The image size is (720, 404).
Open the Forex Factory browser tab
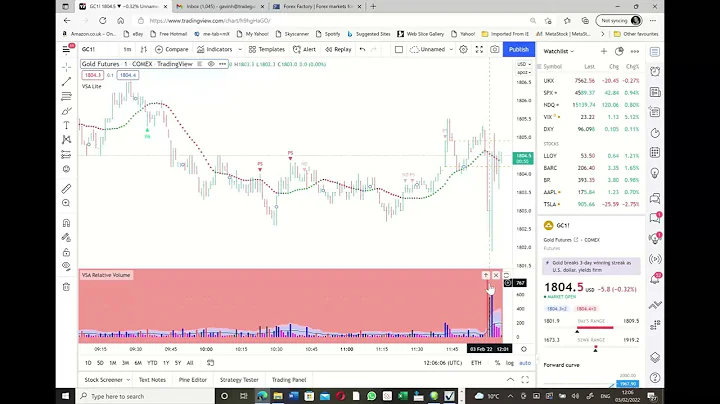[317, 6]
